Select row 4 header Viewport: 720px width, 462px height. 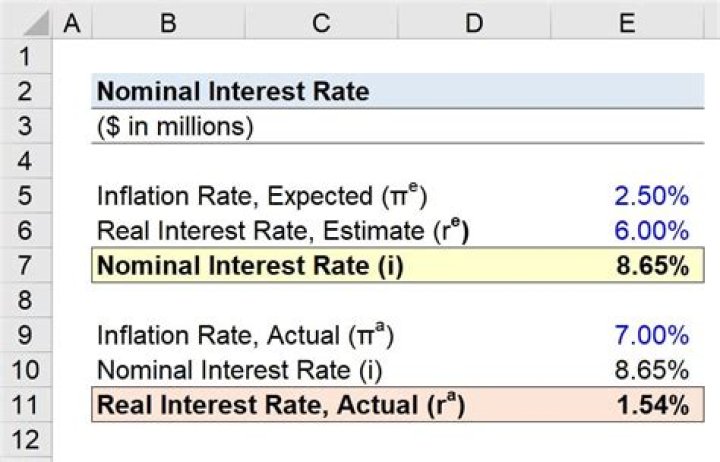coord(25,161)
